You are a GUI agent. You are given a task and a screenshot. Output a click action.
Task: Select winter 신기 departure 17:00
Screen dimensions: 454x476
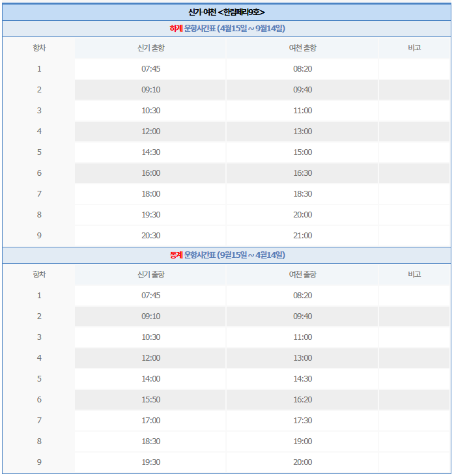[x=151, y=421]
